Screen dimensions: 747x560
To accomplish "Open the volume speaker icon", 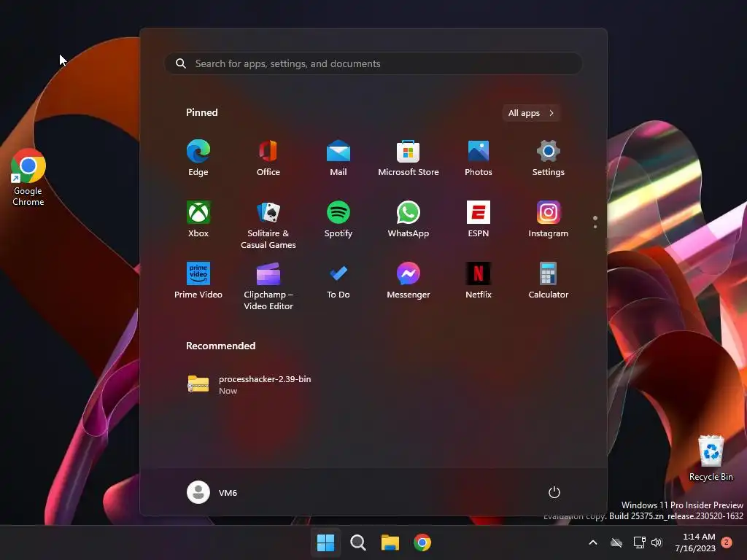I will coord(657,542).
